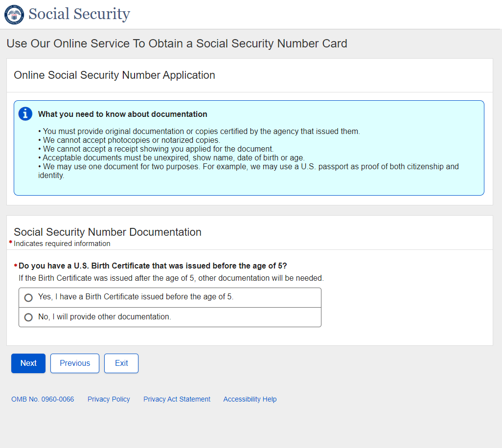Click the Social Security Number Documentation heading
The height and width of the screenshot is (448, 502).
click(108, 232)
